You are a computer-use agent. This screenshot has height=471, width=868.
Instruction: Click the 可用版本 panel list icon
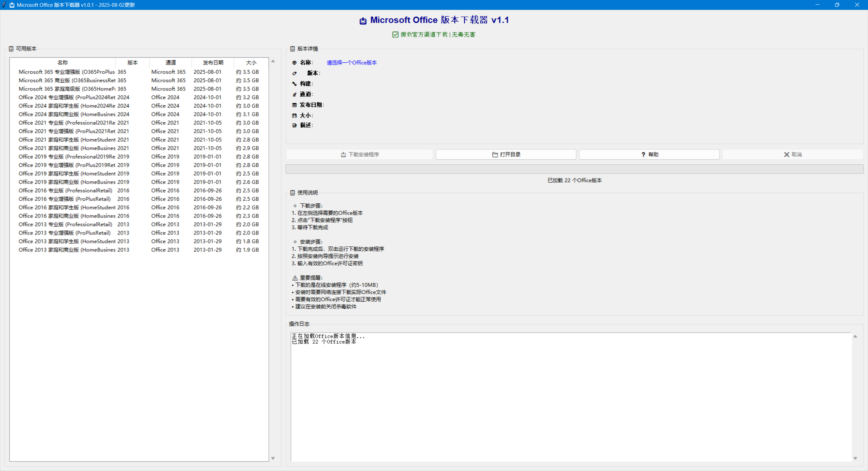(11, 49)
